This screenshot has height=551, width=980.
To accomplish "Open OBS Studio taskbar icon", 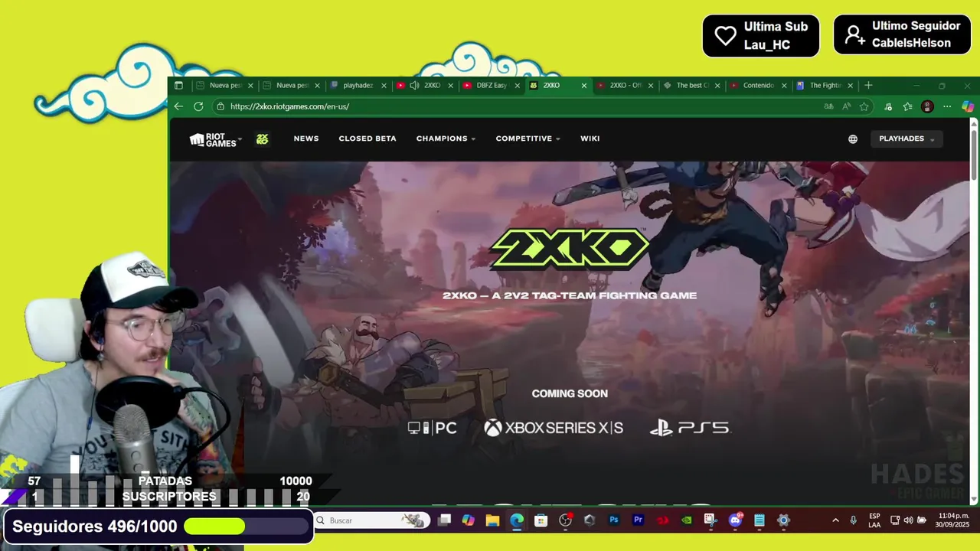I will [x=565, y=520].
